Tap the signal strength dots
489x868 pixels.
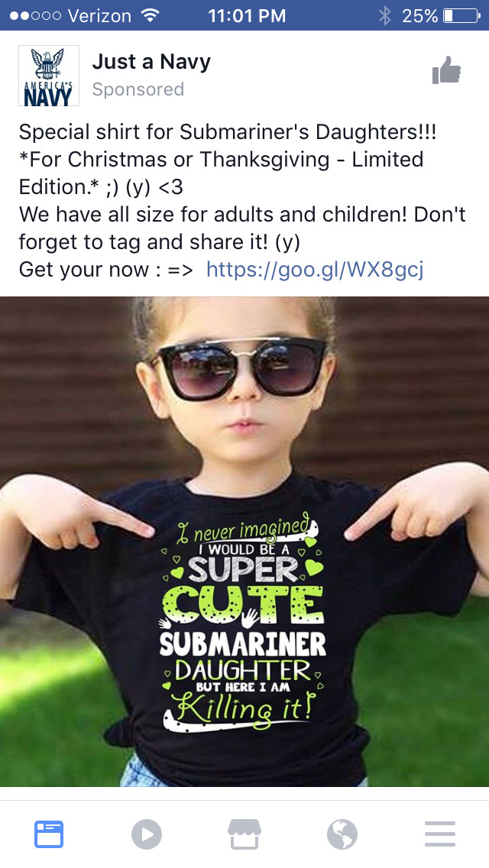[x=35, y=15]
